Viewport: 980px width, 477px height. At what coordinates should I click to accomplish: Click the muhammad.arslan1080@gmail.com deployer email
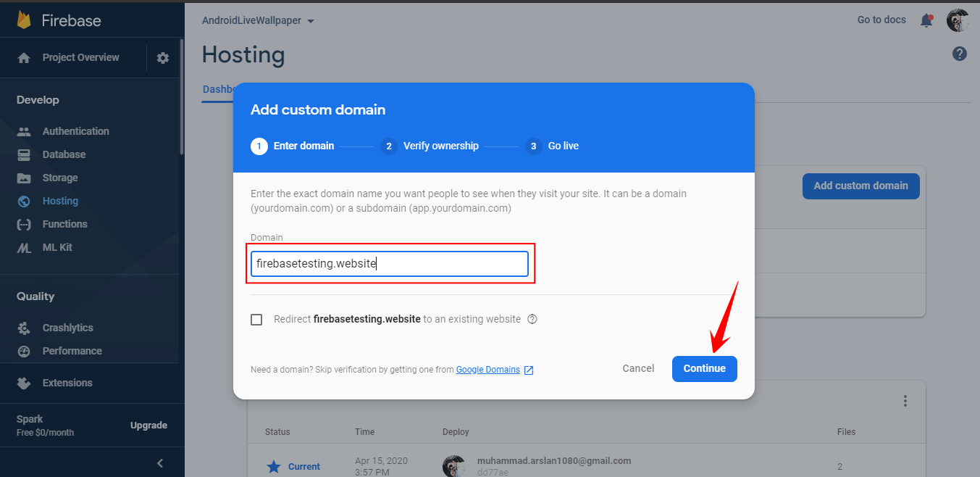pyautogui.click(x=554, y=461)
